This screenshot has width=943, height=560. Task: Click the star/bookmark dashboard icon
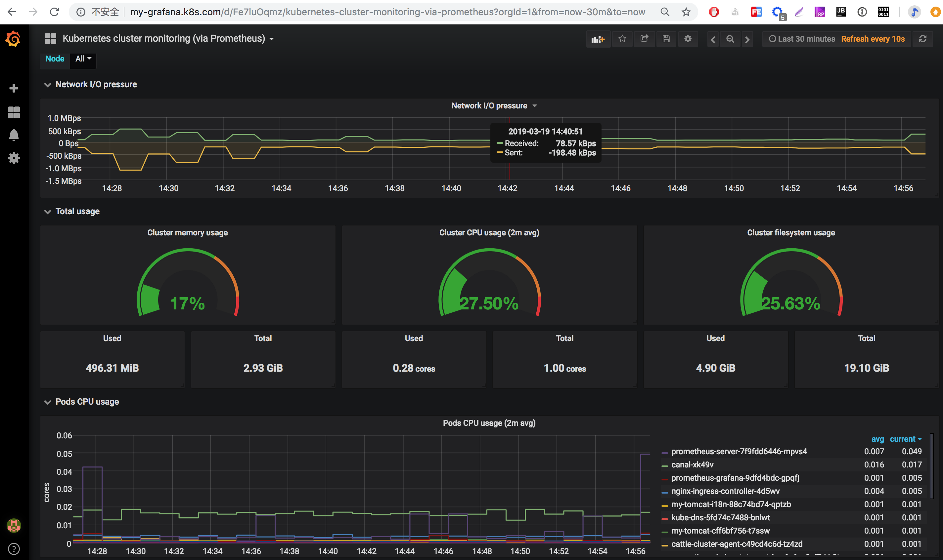point(622,38)
